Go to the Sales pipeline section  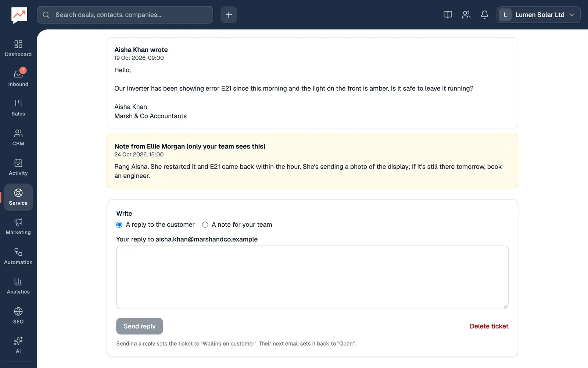coord(18,108)
